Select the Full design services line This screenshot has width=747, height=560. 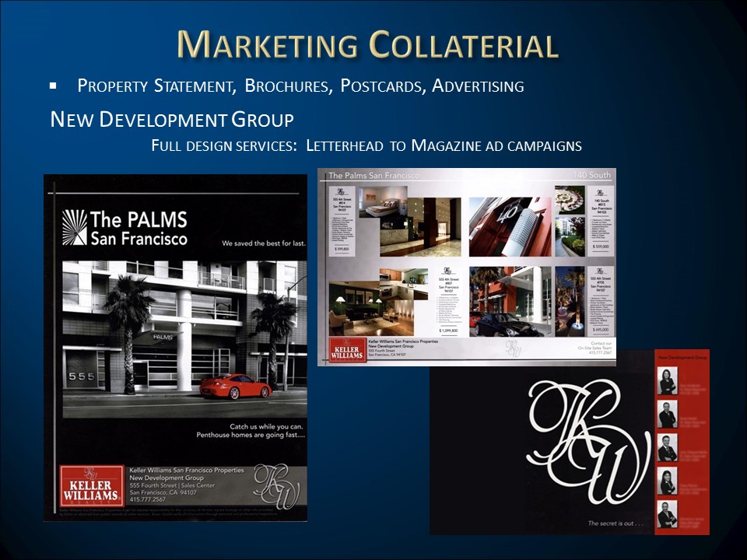[366, 145]
